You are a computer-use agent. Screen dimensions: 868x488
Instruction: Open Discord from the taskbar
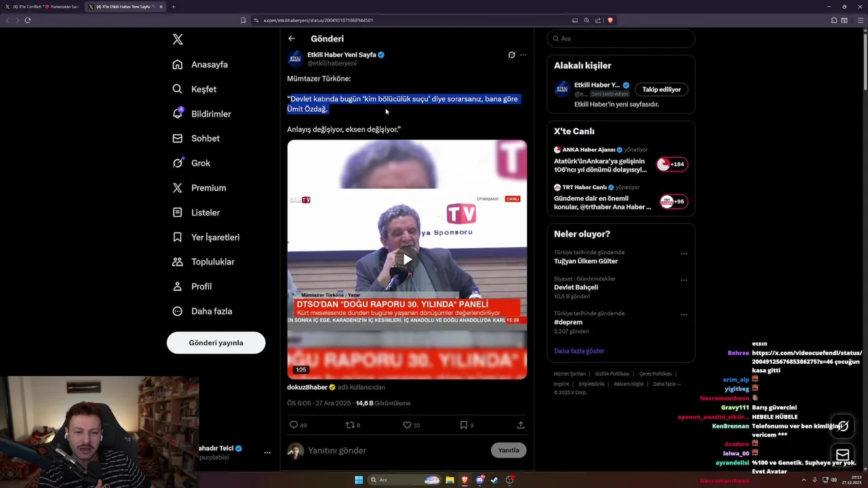click(479, 480)
